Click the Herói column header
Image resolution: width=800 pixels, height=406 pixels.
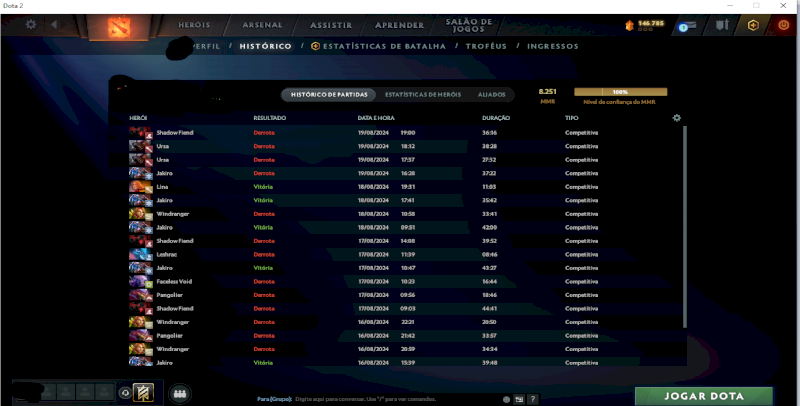click(x=138, y=118)
